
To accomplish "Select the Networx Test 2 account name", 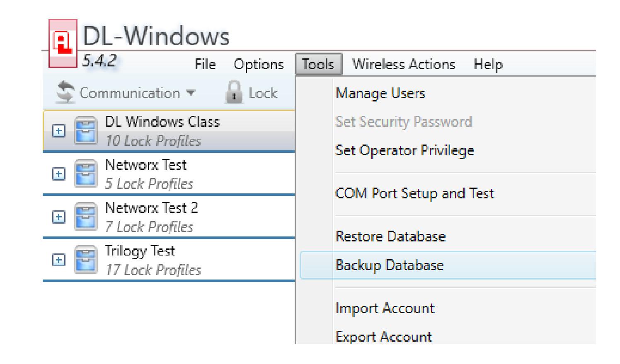I will click(x=152, y=207).
